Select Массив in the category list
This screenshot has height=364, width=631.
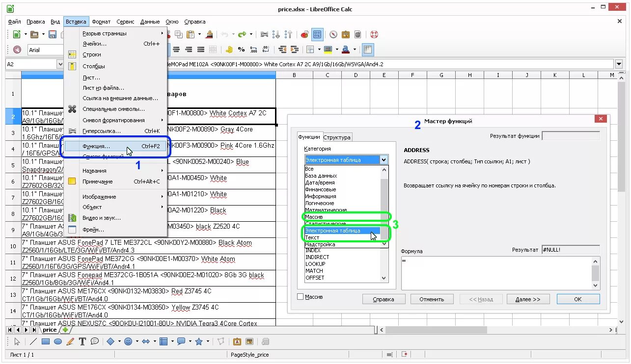[x=342, y=217]
